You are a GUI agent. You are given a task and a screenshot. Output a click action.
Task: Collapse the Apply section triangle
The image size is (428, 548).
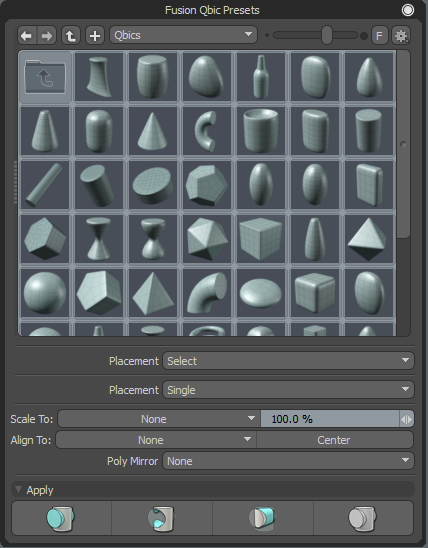pyautogui.click(x=18, y=489)
